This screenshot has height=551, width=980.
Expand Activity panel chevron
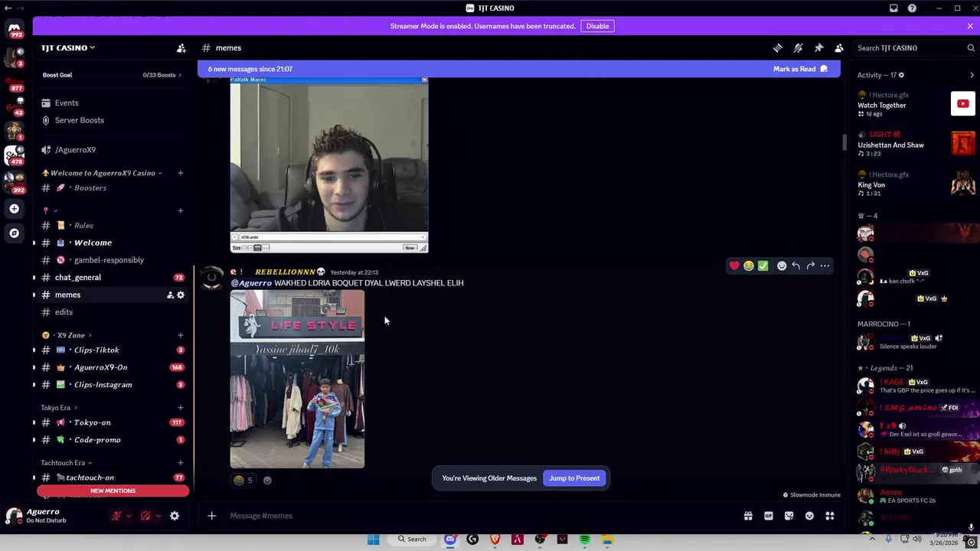(x=972, y=75)
